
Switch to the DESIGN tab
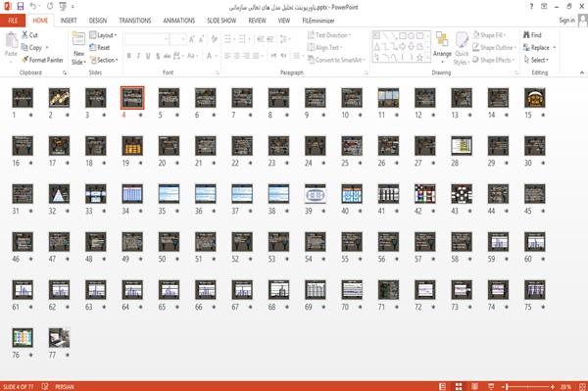point(97,21)
